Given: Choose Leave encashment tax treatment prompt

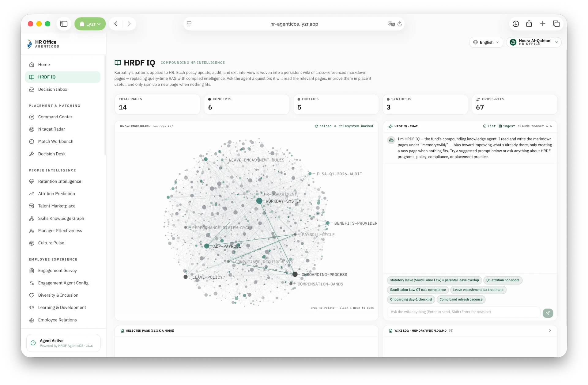Looking at the screenshot, I should [478, 290].
